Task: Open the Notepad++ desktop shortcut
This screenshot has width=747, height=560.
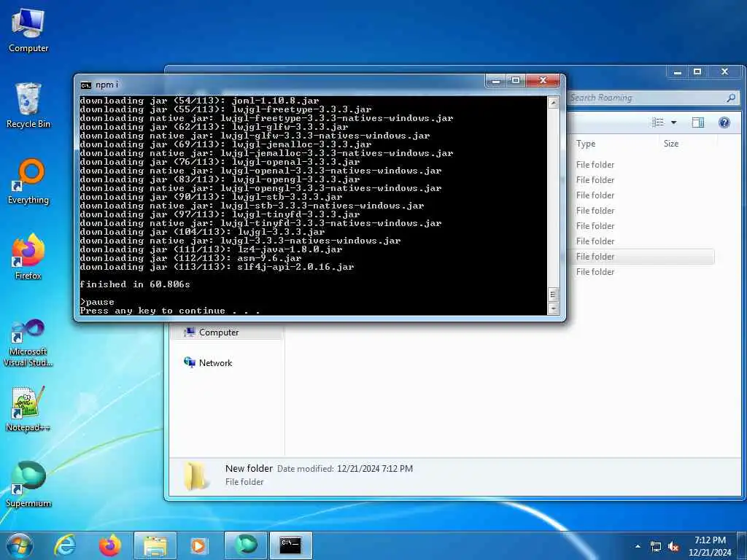Action: pos(28,408)
